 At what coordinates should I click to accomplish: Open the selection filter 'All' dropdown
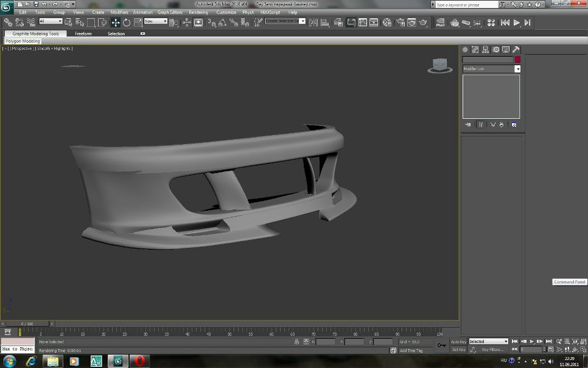coord(51,21)
